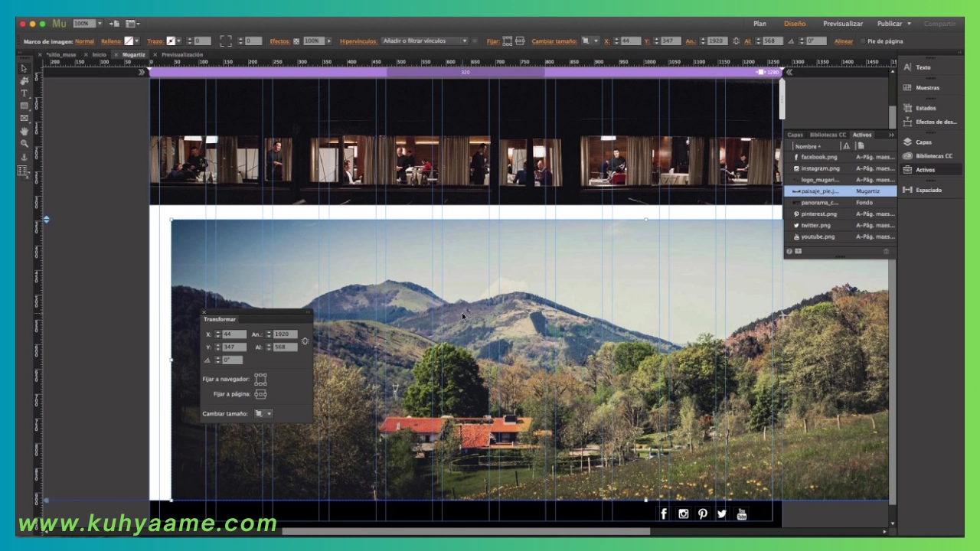Click the Fijar a navegador pin grid
980x551 pixels.
click(260, 380)
